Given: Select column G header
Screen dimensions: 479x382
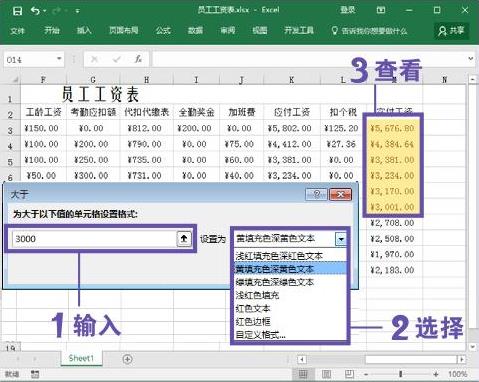Looking at the screenshot, I should [93, 80].
